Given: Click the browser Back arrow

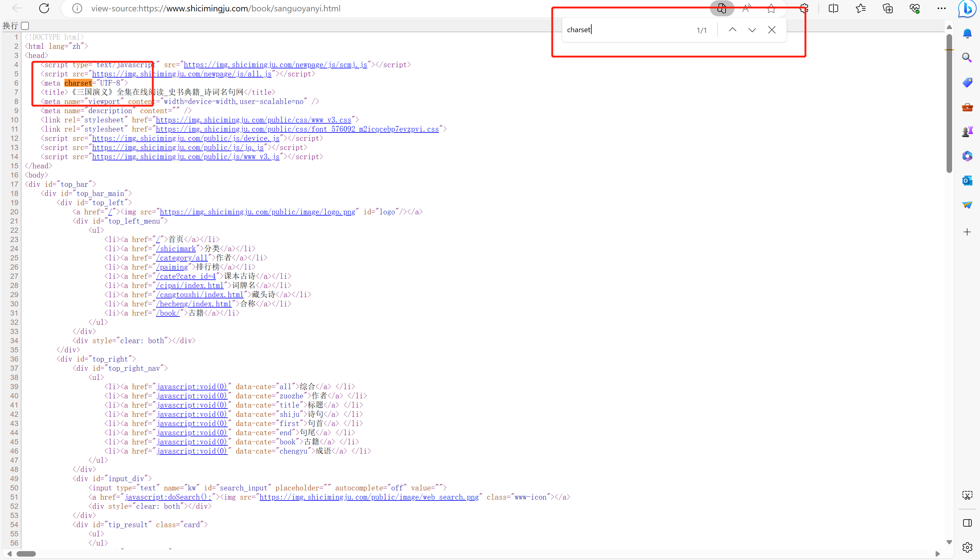Looking at the screenshot, I should [x=17, y=8].
